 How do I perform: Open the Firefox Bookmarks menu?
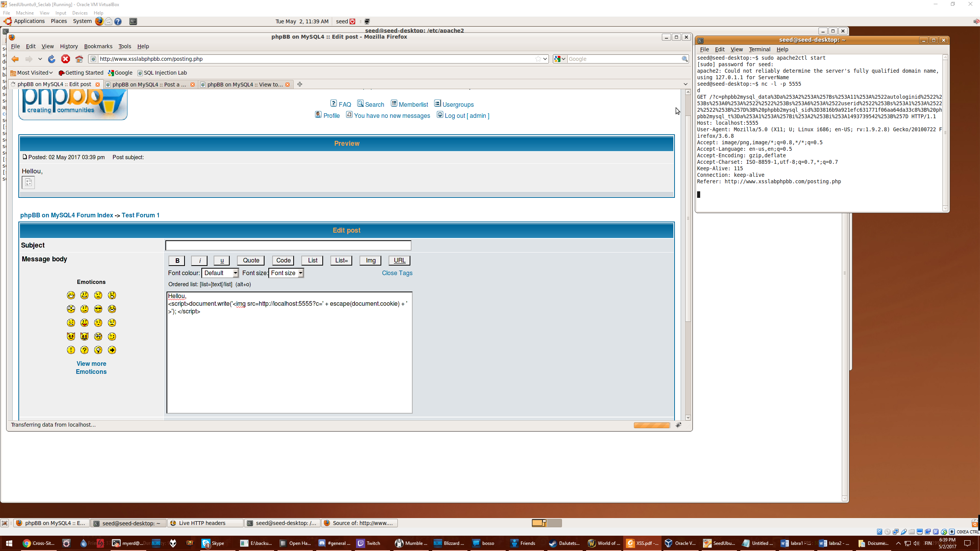click(98, 46)
